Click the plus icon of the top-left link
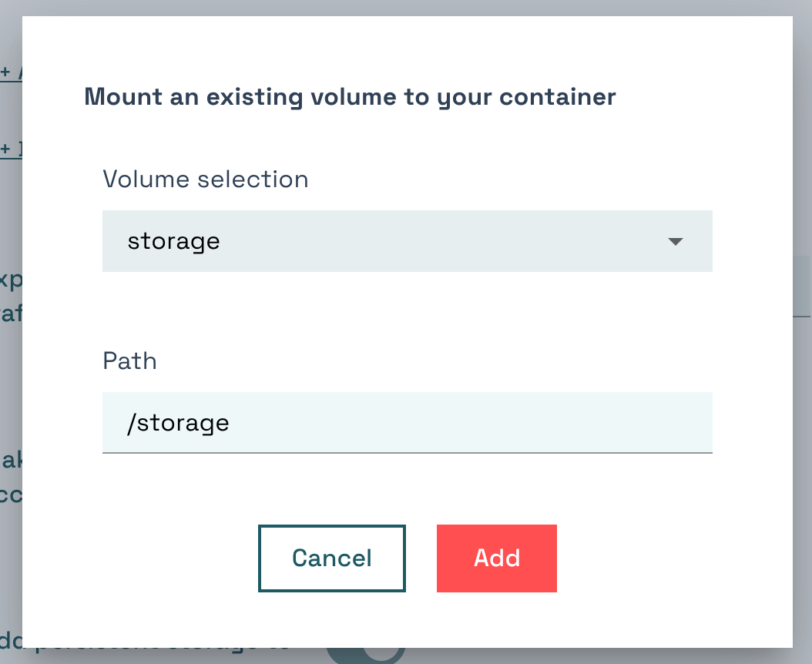The image size is (812, 664). (5, 73)
